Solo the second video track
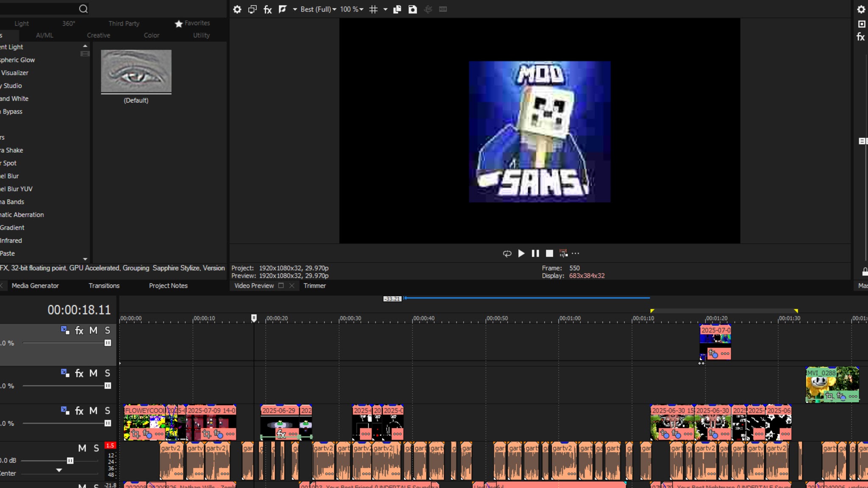The width and height of the screenshot is (868, 488). coord(108,373)
